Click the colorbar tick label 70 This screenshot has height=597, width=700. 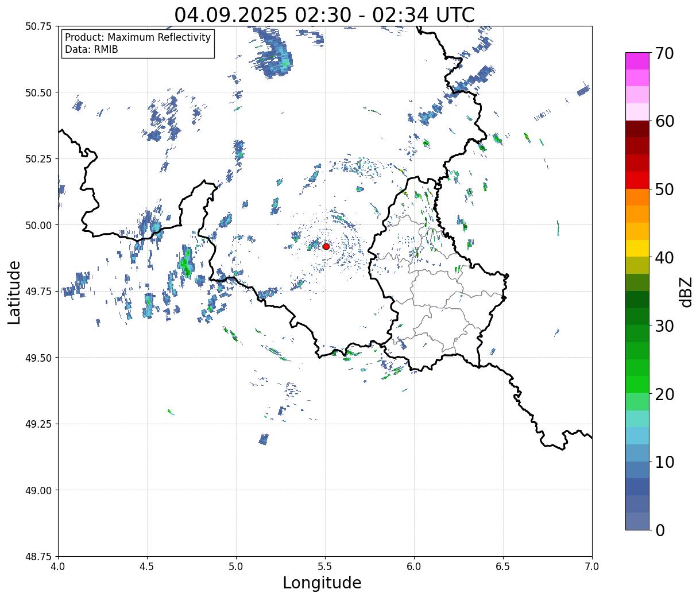coord(664,53)
